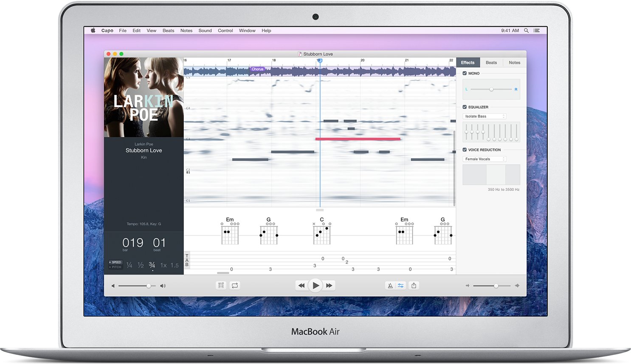The height and width of the screenshot is (364, 631).
Task: Click the fast-forward button
Action: [x=330, y=286]
